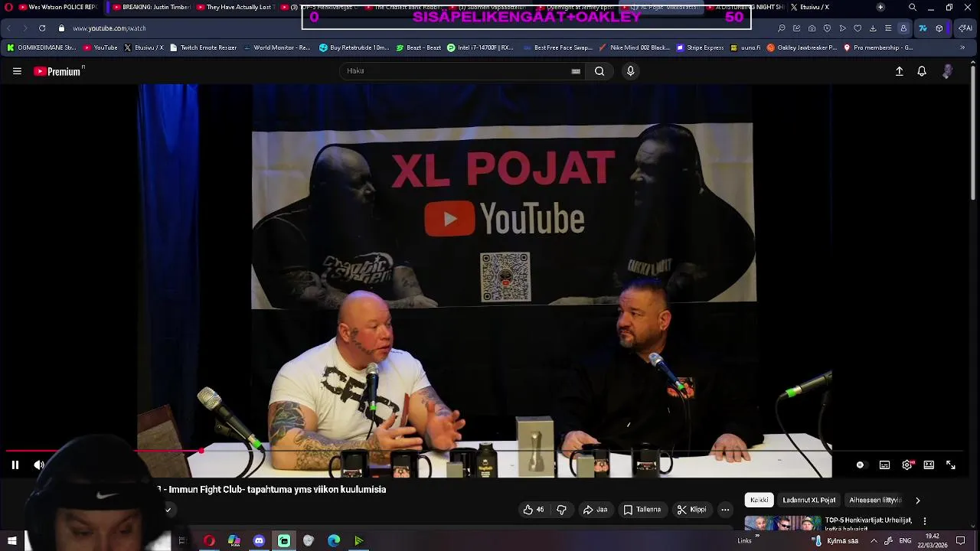The height and width of the screenshot is (551, 980).
Task: Open a new browser tab with plus
Action: click(x=880, y=7)
